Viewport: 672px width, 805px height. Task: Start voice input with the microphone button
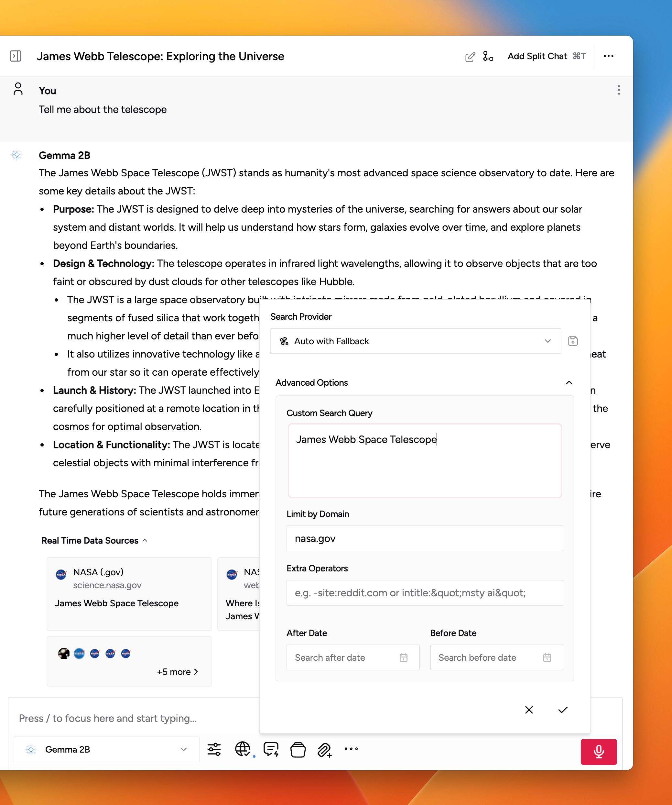click(599, 752)
